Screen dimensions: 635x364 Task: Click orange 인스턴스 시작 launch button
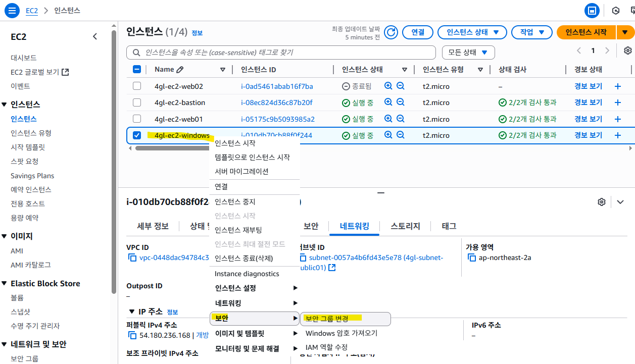point(586,32)
